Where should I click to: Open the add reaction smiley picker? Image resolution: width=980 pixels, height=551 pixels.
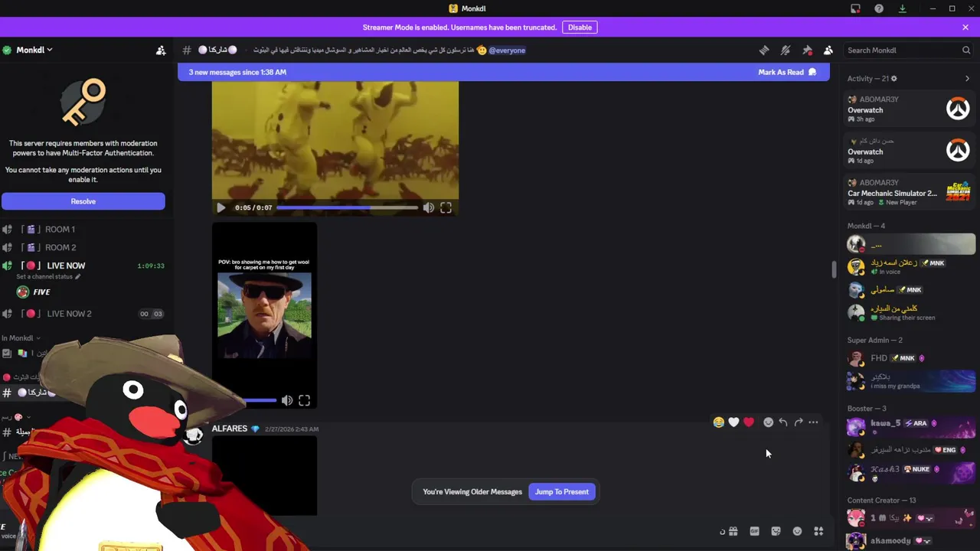tap(768, 422)
